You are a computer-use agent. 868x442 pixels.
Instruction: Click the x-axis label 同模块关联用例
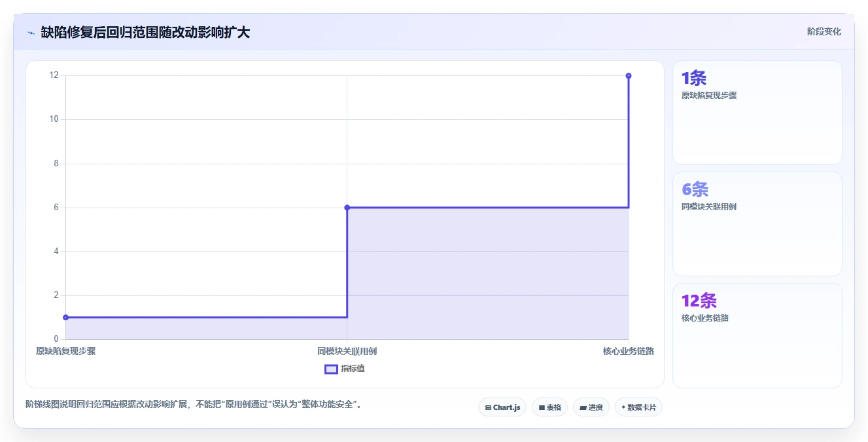(x=347, y=351)
